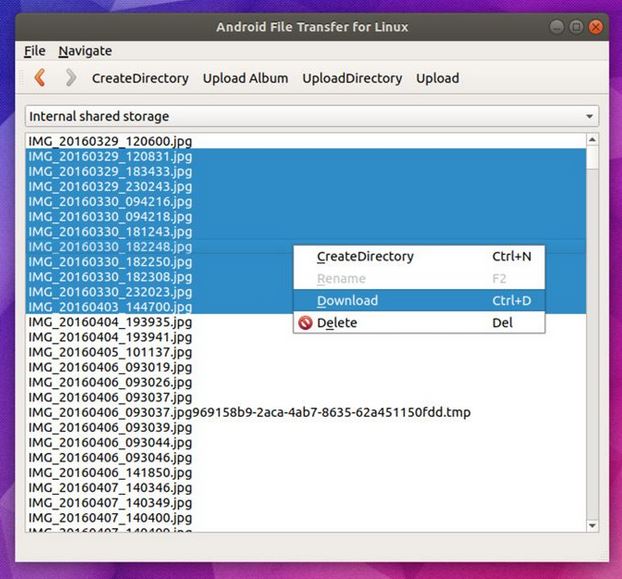
Task: Click the vertical scrollbar handle of the file list
Action: coord(592,157)
